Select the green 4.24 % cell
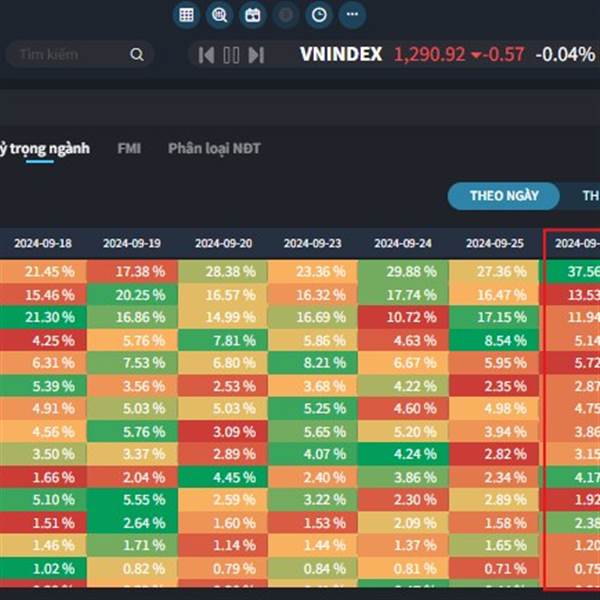The height and width of the screenshot is (600, 600). point(403,454)
